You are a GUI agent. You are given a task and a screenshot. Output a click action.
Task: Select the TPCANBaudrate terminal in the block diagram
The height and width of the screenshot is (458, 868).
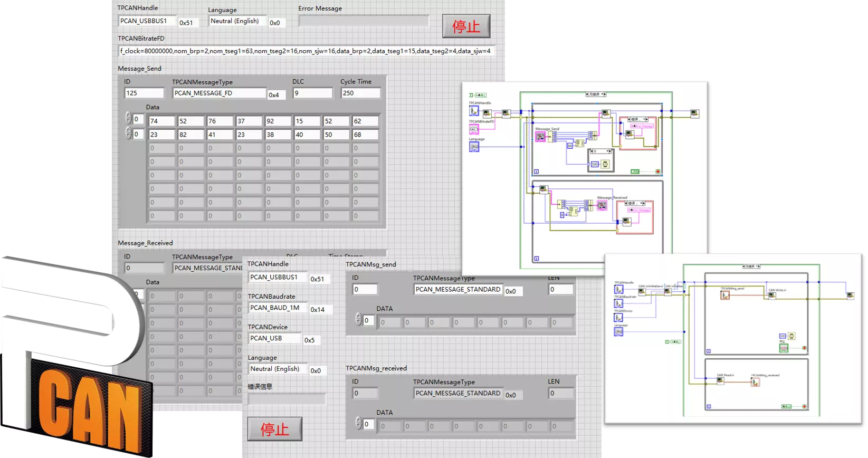[x=618, y=303]
